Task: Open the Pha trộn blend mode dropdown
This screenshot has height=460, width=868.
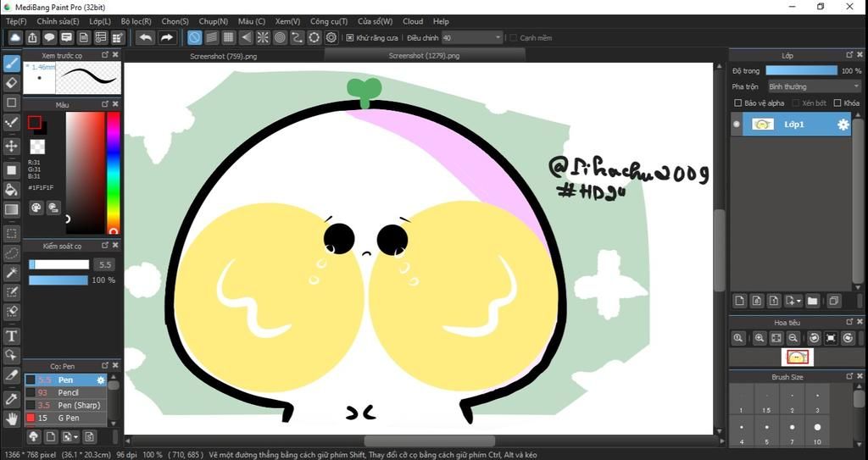Action: pyautogui.click(x=814, y=86)
